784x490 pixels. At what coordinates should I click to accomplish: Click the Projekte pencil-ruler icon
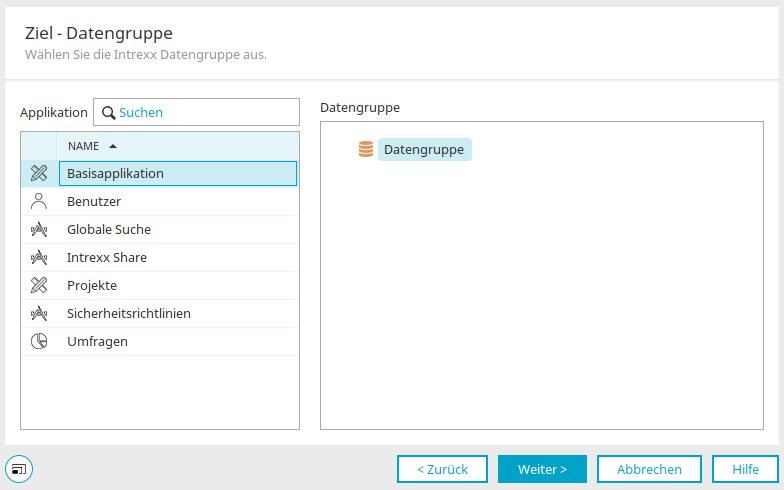coord(39,286)
